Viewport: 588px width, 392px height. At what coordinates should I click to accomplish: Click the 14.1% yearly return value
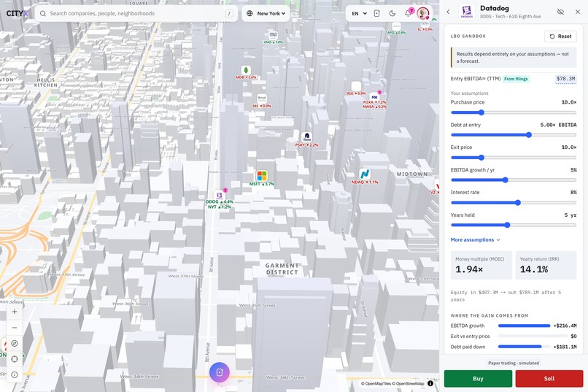tap(533, 269)
